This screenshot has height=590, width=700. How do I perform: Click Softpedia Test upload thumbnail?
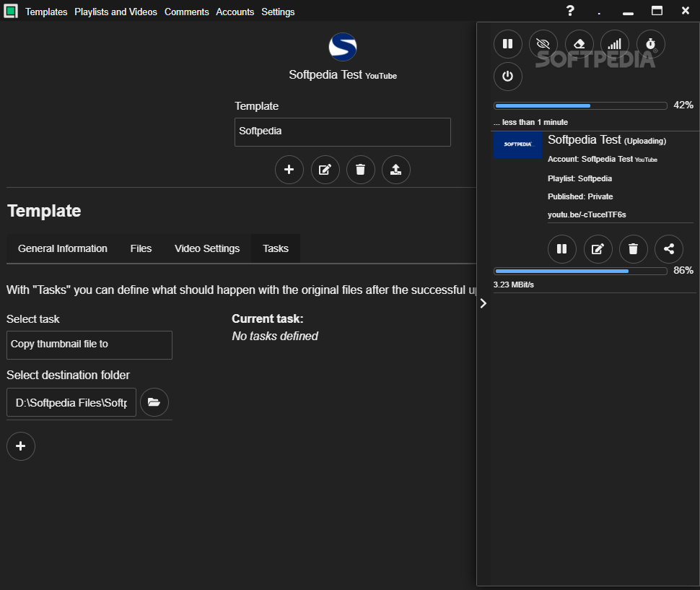click(518, 144)
